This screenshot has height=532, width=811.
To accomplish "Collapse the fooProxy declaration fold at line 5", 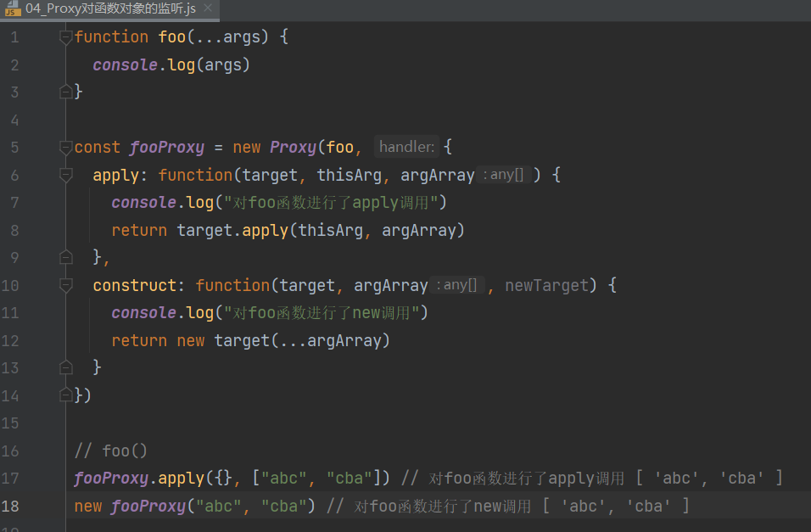I will 65,148.
